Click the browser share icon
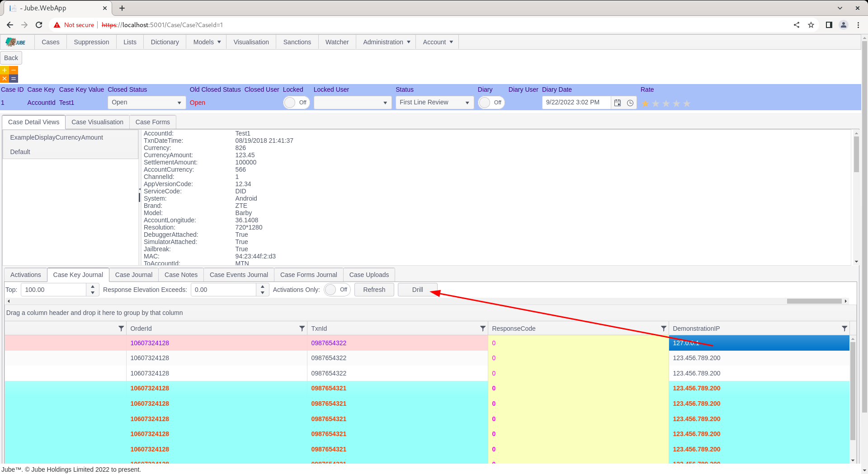The image size is (868, 474). coord(797,25)
